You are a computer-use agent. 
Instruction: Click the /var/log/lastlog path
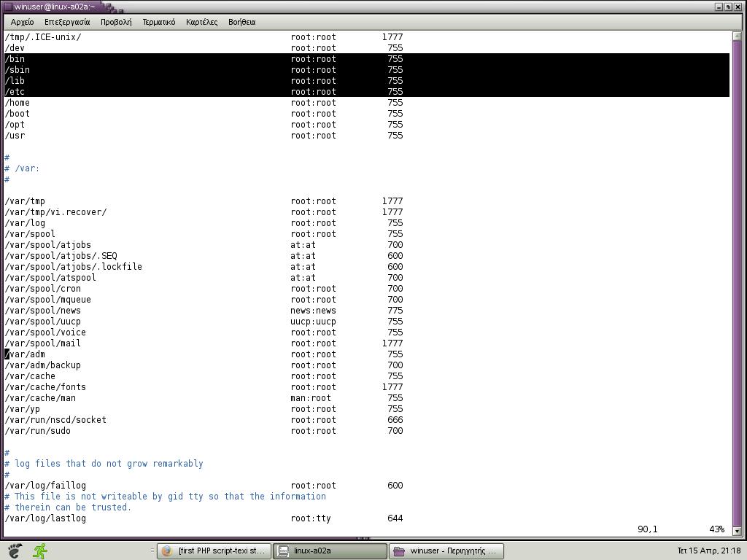[45, 519]
